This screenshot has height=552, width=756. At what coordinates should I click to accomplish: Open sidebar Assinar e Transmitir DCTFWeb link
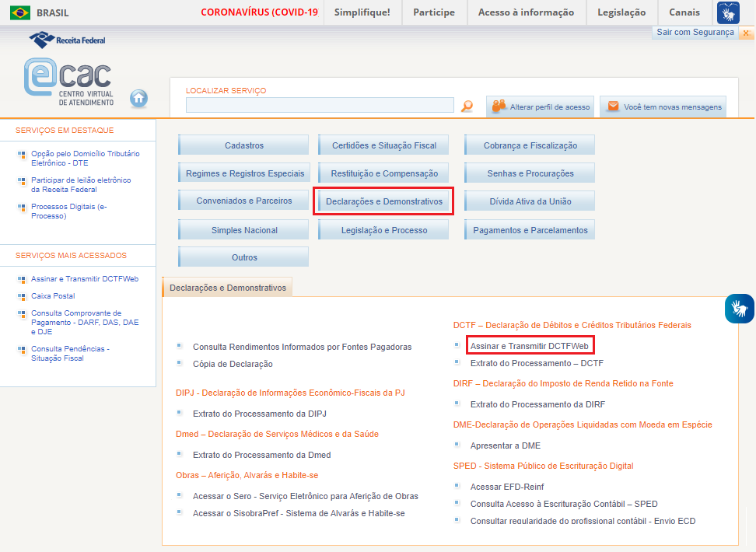tap(85, 278)
